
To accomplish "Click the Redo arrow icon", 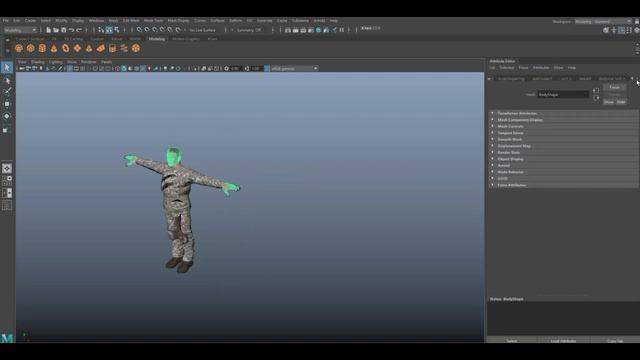I will [x=79, y=30].
